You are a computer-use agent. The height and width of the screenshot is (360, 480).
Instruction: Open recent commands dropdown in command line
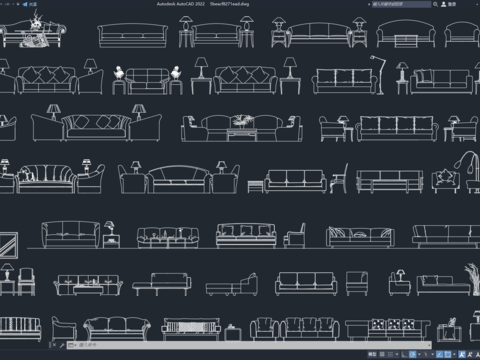coord(72,345)
